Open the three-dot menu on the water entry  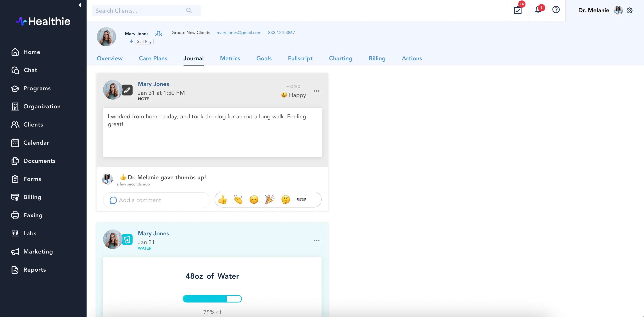pos(317,240)
